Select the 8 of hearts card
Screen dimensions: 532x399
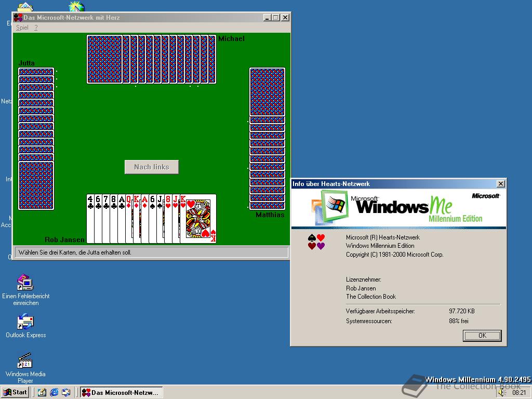coord(168,219)
